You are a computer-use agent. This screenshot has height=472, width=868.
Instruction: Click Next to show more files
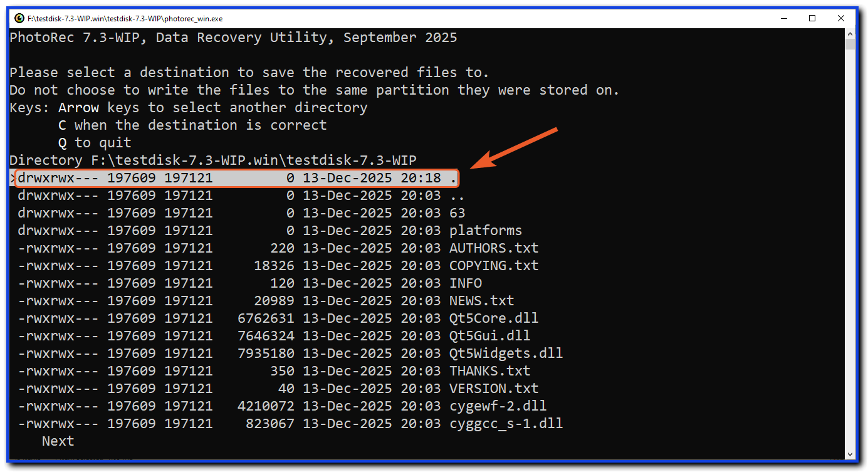[58, 441]
